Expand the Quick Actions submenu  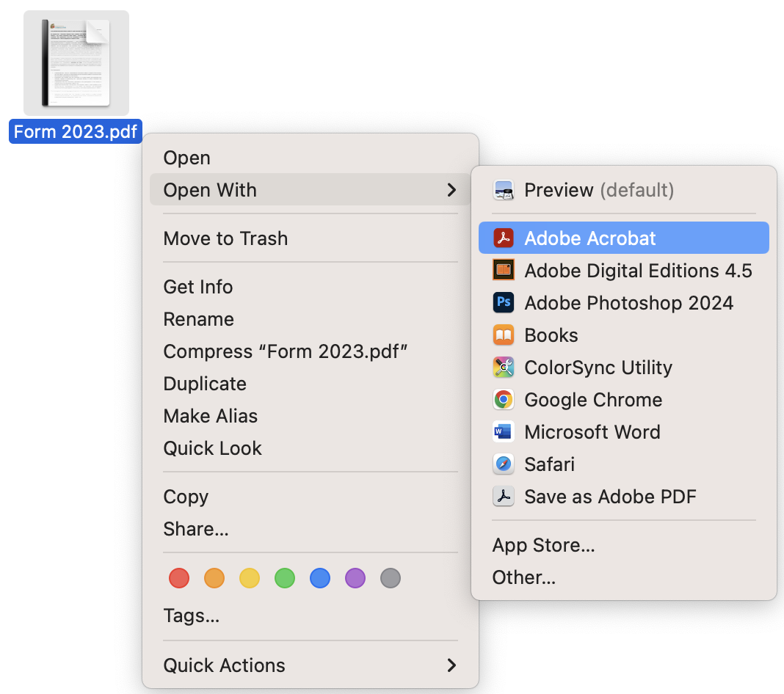pyautogui.click(x=310, y=665)
